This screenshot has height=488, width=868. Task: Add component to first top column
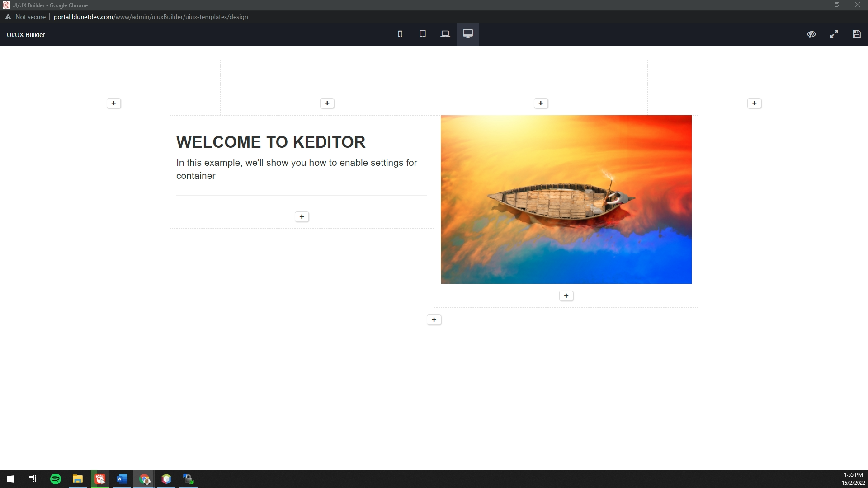[x=113, y=103]
